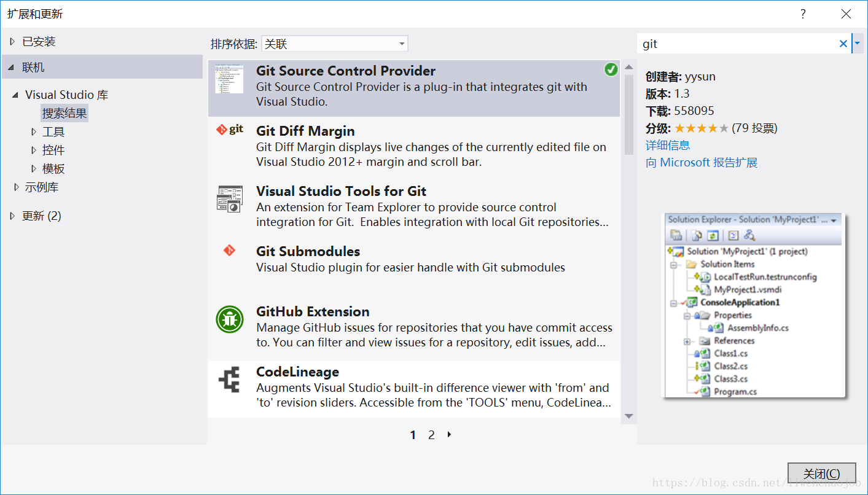This screenshot has width=868, height=495.
Task: Click the rating stars for the extension
Action: [x=702, y=128]
